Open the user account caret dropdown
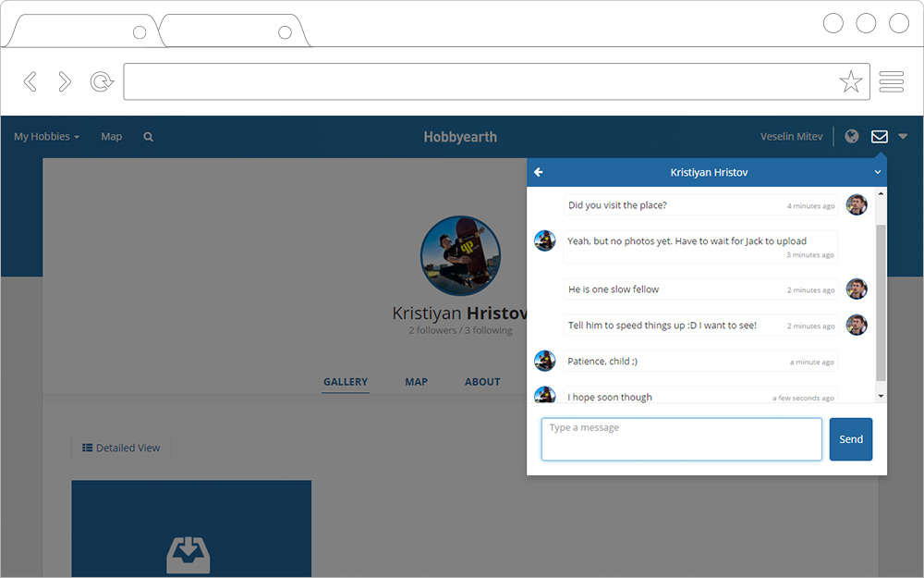Viewport: 924px width, 578px height. click(x=903, y=137)
